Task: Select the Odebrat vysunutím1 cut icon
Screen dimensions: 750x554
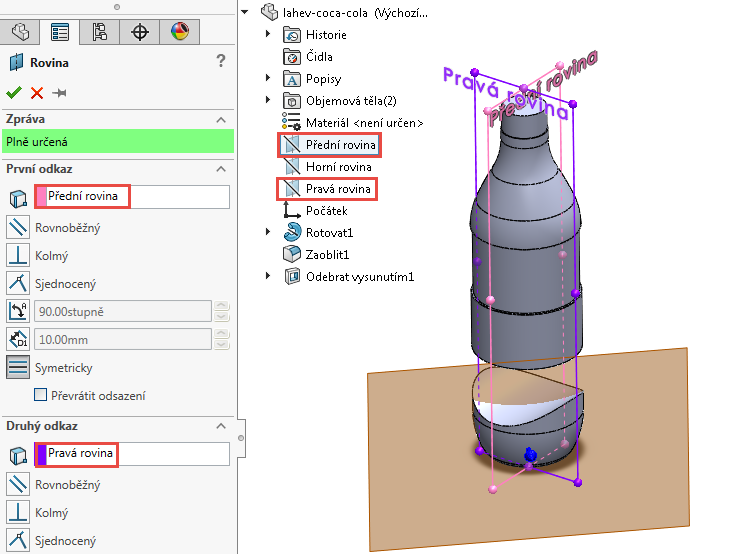Action: 292,276
